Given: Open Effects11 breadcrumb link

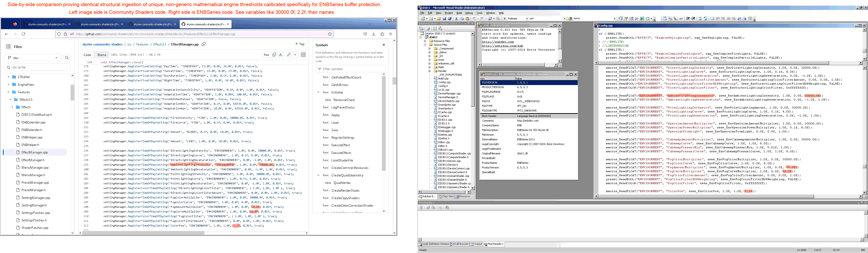Looking at the screenshot, I should [x=160, y=45].
